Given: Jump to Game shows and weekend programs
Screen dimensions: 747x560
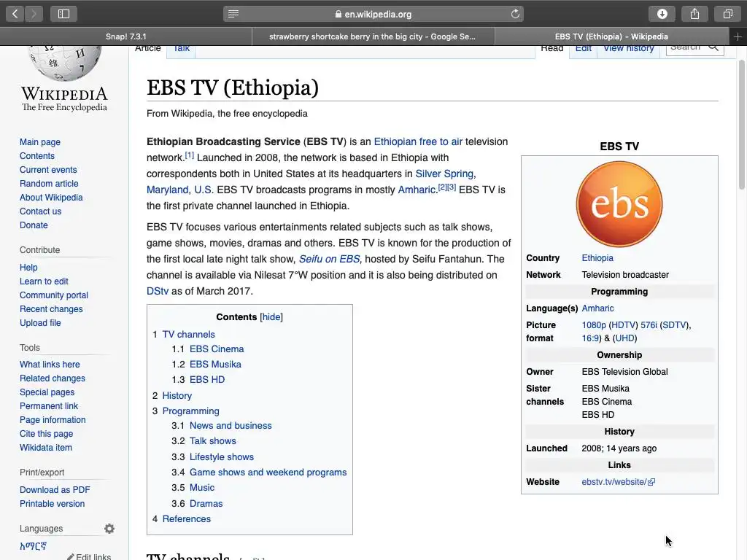Looking at the screenshot, I should pyautogui.click(x=268, y=472).
